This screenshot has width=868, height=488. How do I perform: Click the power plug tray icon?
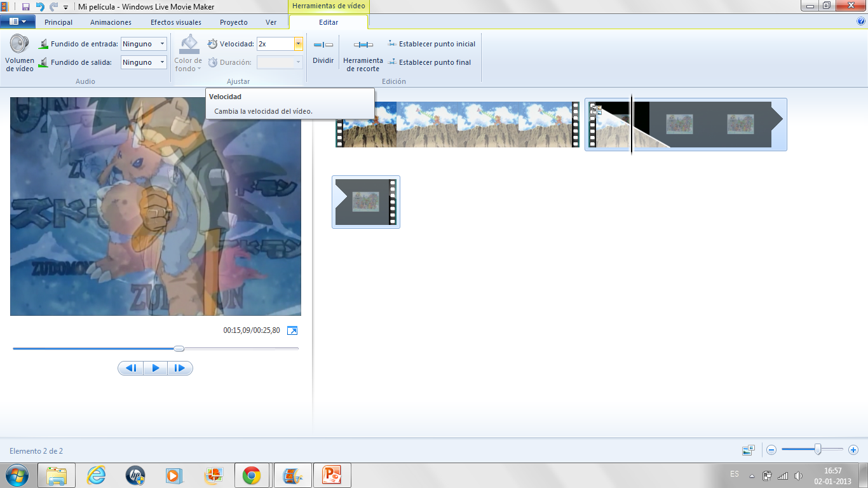(767, 475)
